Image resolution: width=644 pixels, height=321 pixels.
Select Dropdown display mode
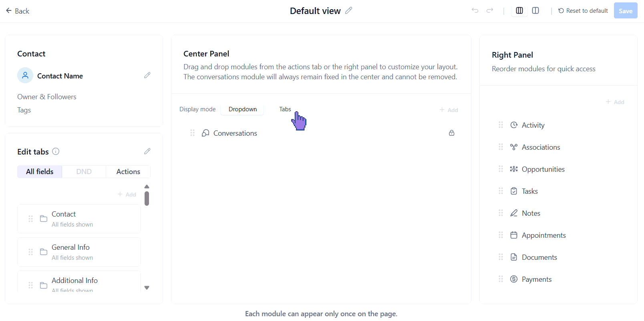pos(242,109)
